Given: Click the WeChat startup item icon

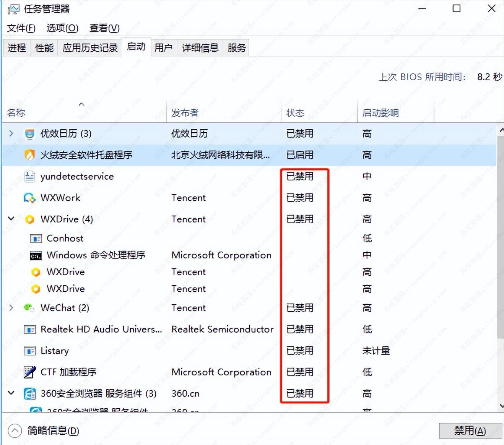Looking at the screenshot, I should [29, 308].
